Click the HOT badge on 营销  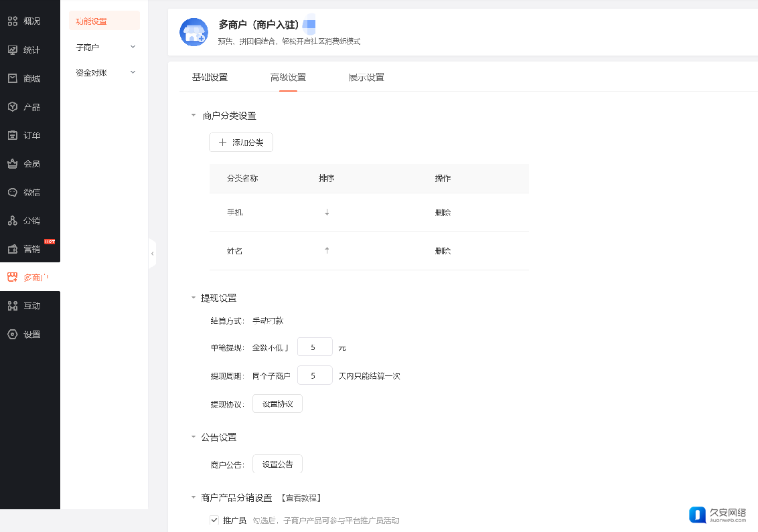click(50, 241)
